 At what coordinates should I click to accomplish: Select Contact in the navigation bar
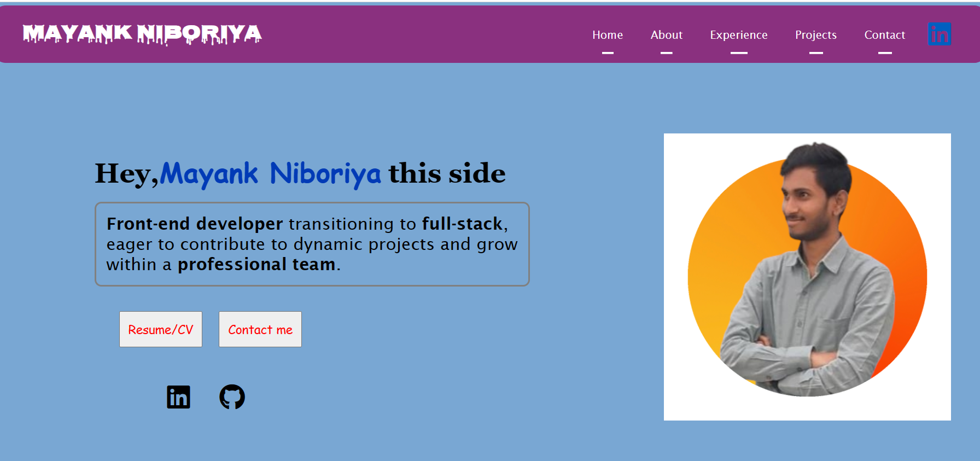coord(884,35)
